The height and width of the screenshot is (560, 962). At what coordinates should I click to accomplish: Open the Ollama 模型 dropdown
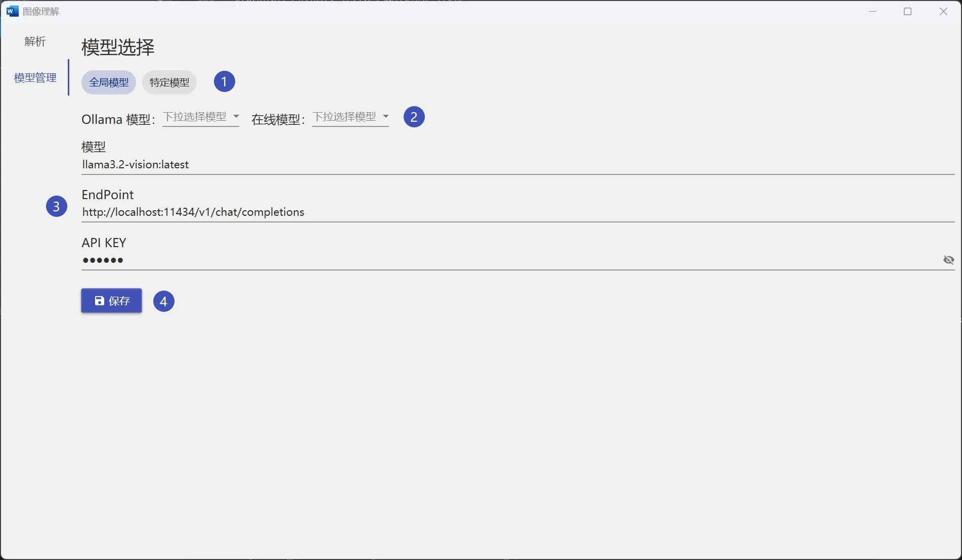(195, 117)
